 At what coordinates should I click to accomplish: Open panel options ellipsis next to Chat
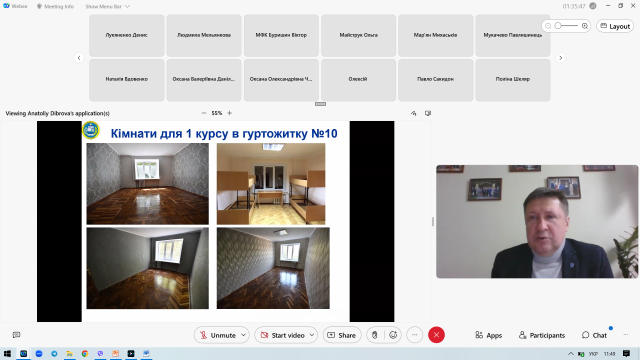[x=626, y=335]
